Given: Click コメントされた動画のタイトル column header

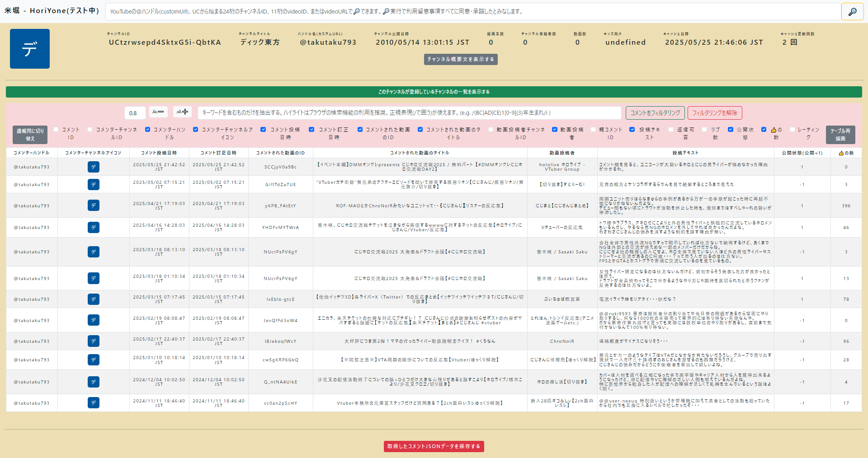Looking at the screenshot, I should coord(420,153).
